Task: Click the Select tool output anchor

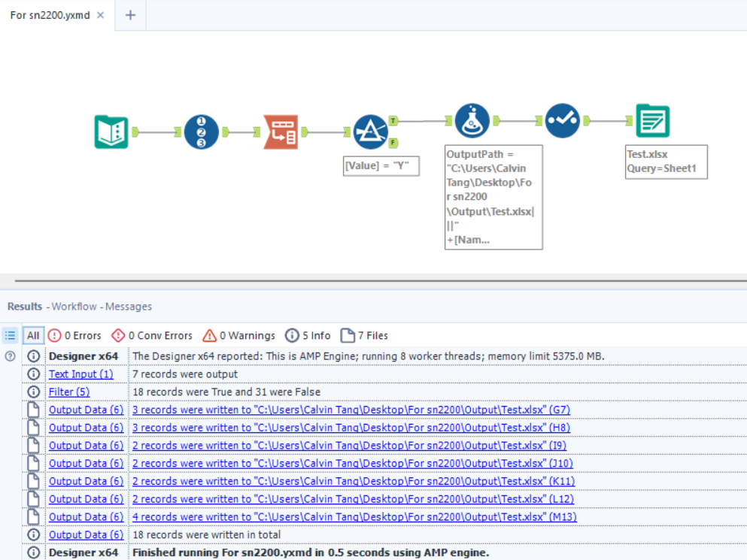Action: [x=587, y=121]
